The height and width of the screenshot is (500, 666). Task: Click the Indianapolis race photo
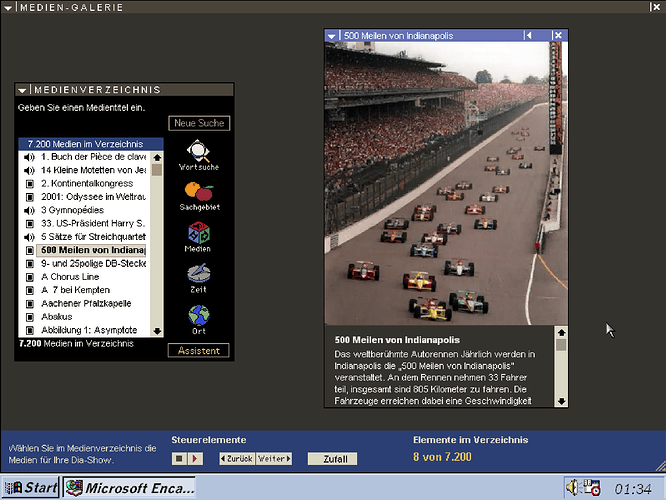pyautogui.click(x=446, y=183)
